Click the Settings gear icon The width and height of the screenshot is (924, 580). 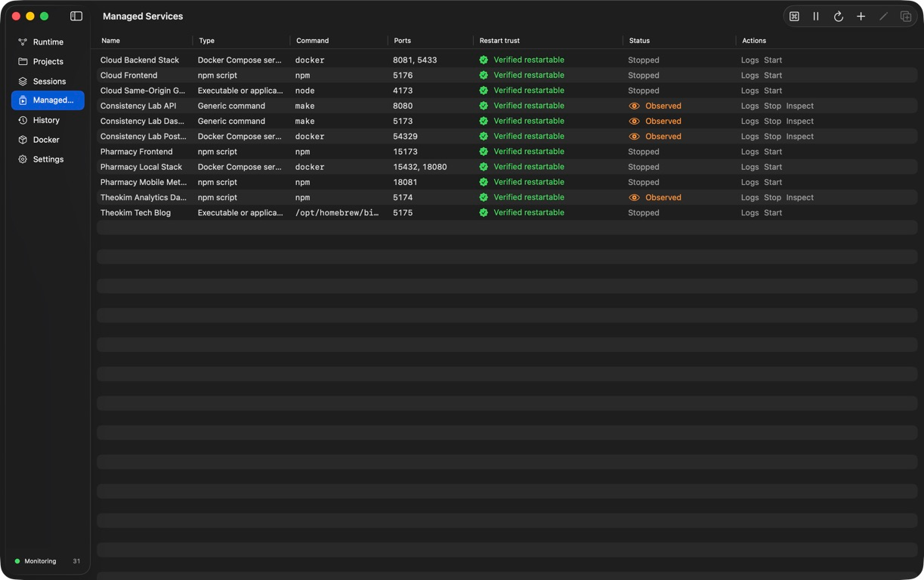(23, 159)
